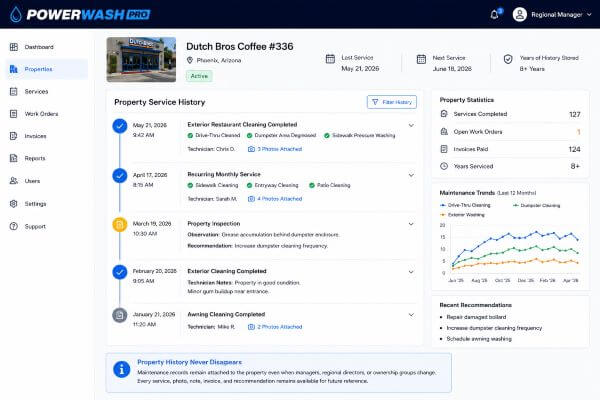600x400 pixels.
Task: Open the notifications bell
Action: (x=494, y=15)
